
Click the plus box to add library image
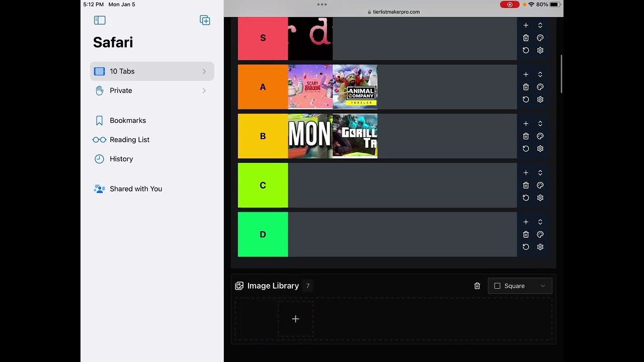click(x=295, y=319)
